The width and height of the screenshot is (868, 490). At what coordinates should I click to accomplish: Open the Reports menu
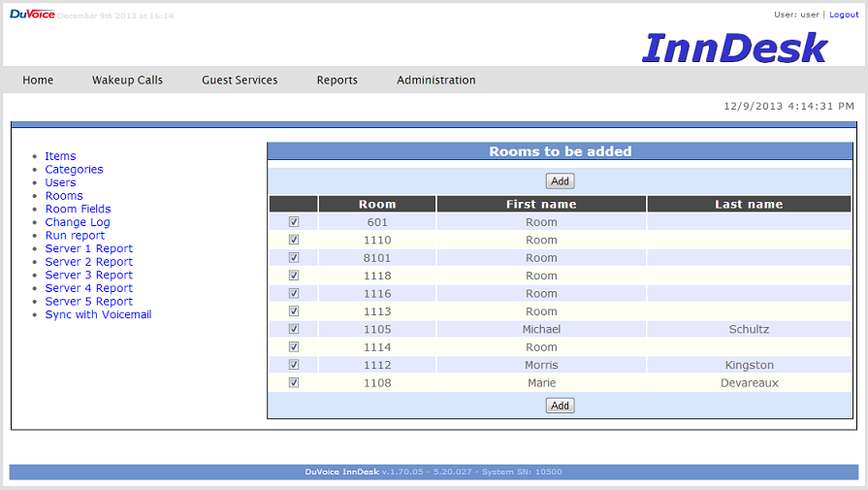(x=338, y=80)
